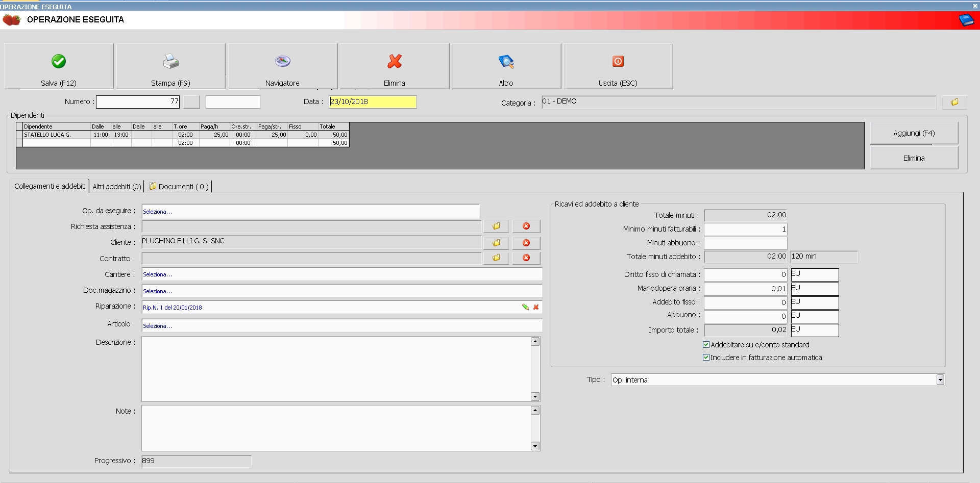The height and width of the screenshot is (483, 980).
Task: Click Descrizione scrollbar down arrow
Action: coord(535,396)
